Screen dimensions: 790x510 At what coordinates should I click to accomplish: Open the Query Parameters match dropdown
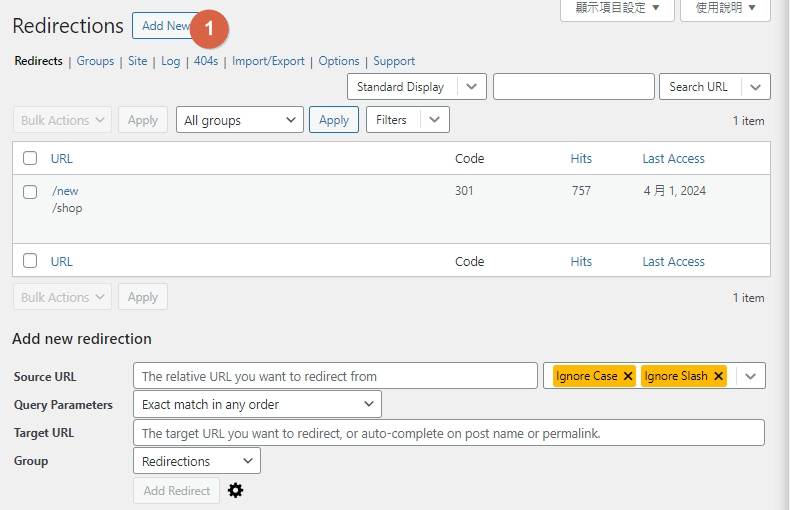pyautogui.click(x=257, y=404)
